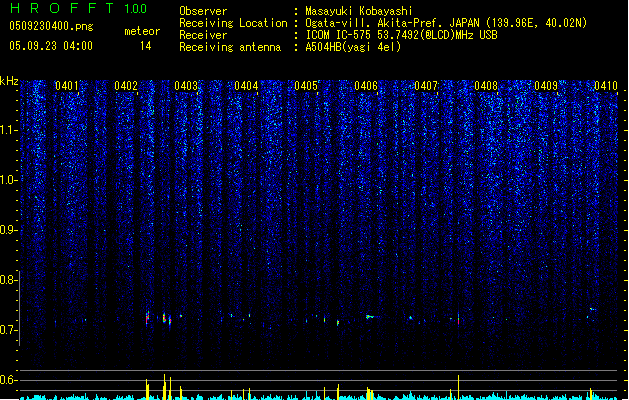The width and height of the screenshot is (629, 400).
Task: Click the 0408 time marker
Action: (x=486, y=86)
